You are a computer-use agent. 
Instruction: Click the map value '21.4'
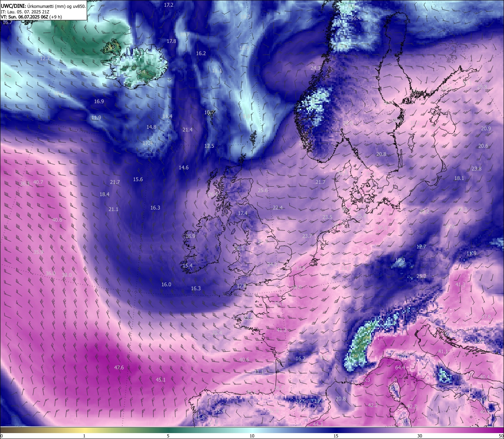click(187, 130)
